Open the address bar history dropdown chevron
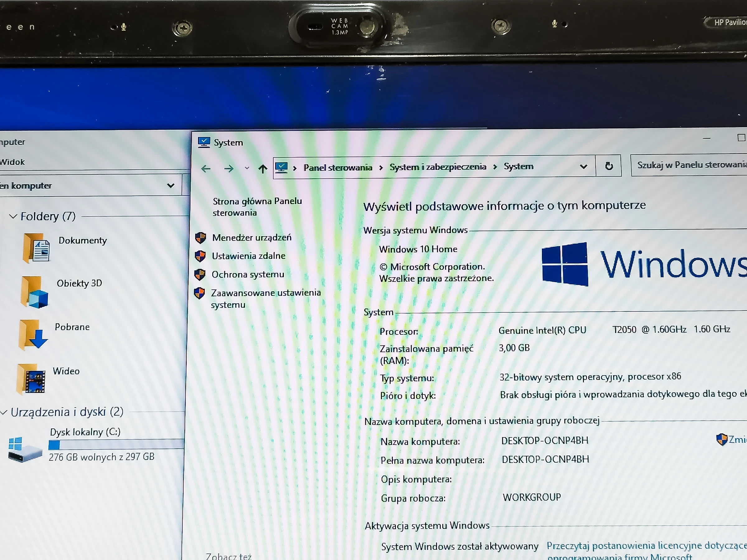 click(x=583, y=166)
